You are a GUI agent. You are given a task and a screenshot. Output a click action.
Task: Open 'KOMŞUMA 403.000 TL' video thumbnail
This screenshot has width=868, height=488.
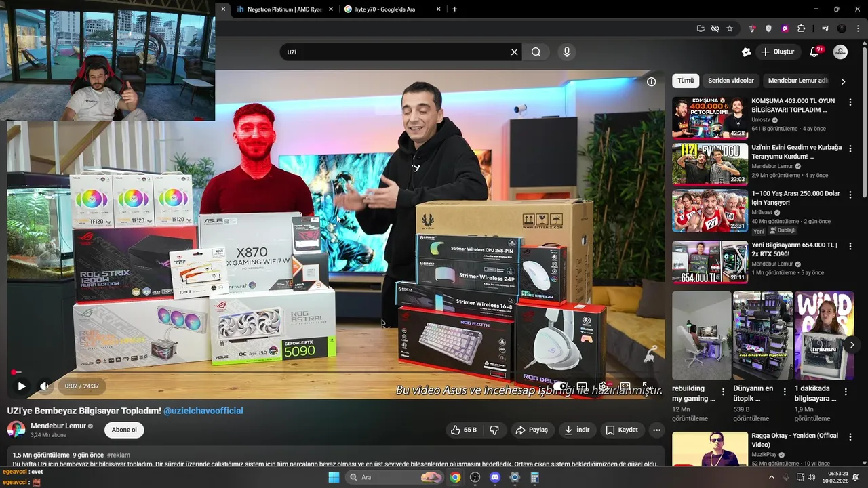click(710, 117)
